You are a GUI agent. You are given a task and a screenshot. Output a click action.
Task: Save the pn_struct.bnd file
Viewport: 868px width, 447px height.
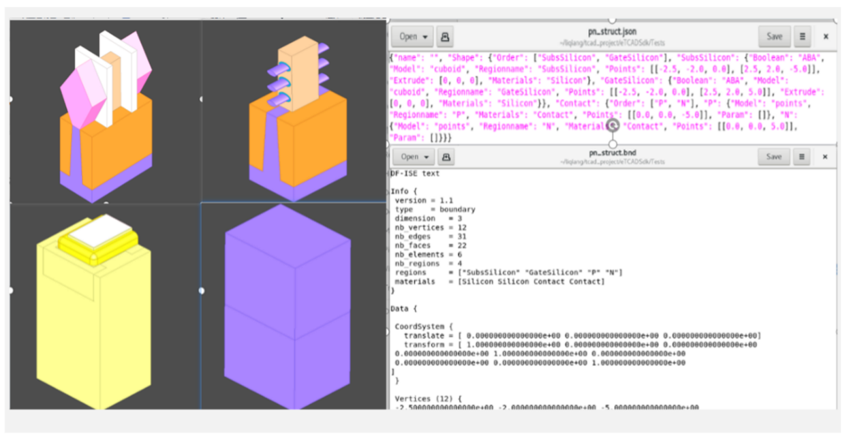click(774, 157)
